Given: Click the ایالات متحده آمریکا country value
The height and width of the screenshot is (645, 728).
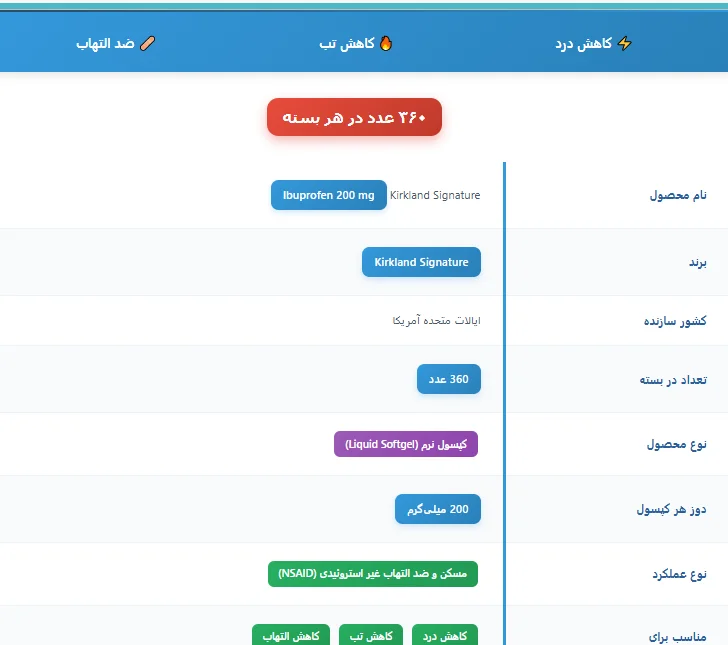Looking at the screenshot, I should pyautogui.click(x=436, y=320).
